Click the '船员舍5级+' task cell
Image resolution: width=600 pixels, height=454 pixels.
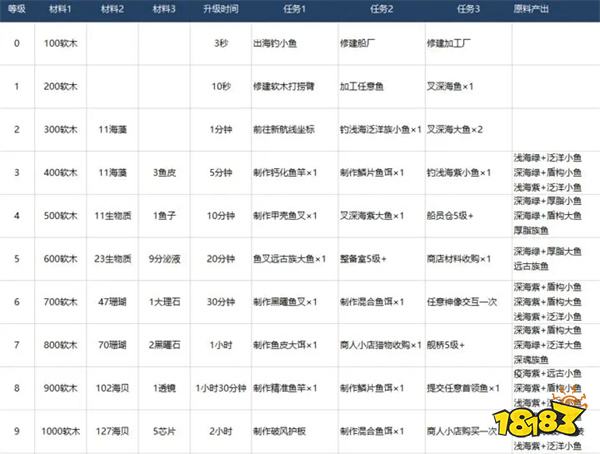[450, 216]
